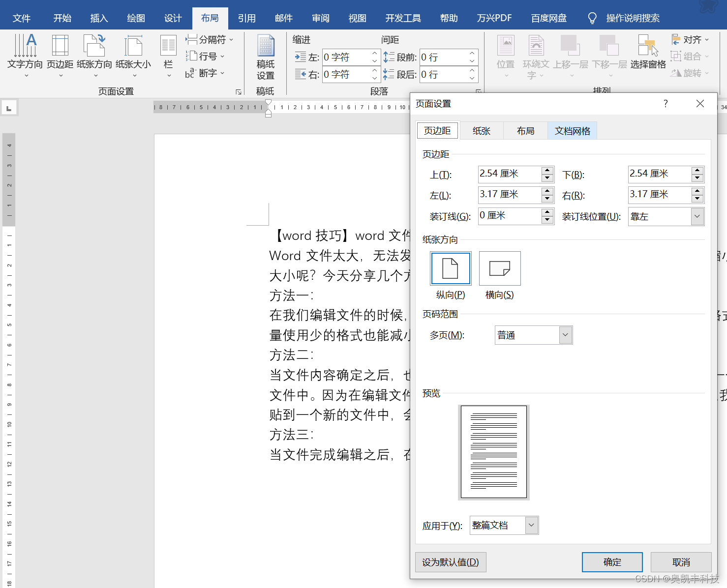
Task: Open the 旋转 rotate menu
Action: (690, 73)
